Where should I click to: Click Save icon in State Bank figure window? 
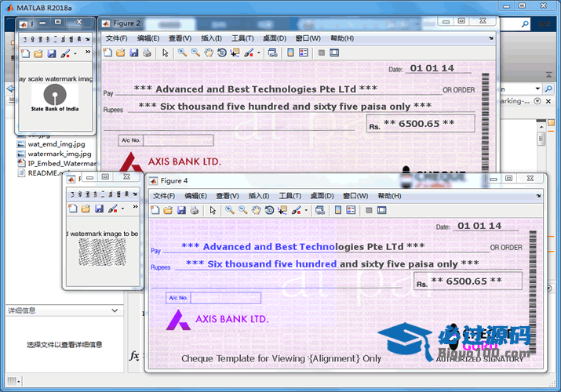pos(52,53)
